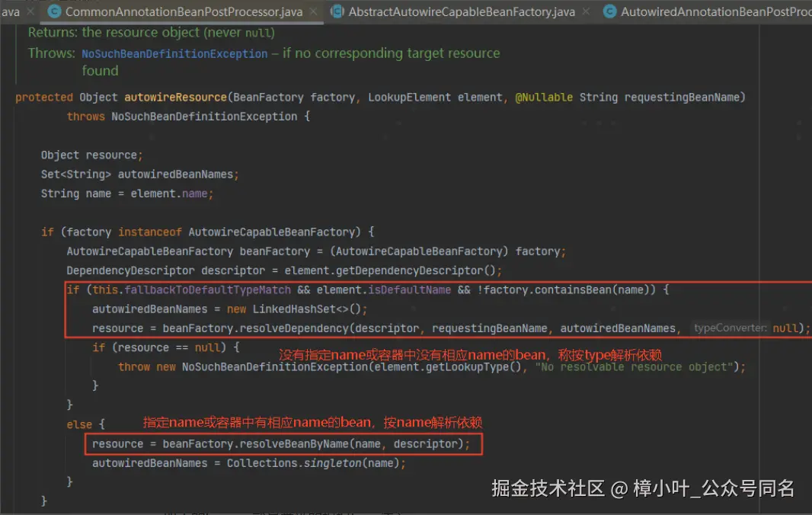Click NoSuchBeanDefinitionException after throw new
Image resolution: width=812 pixels, height=515 pixels.
(x=274, y=366)
